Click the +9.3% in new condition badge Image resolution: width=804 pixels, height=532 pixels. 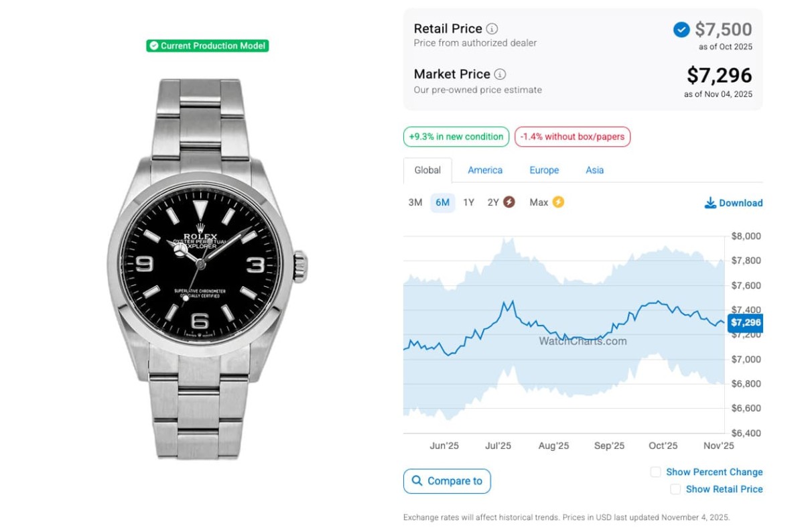(456, 137)
